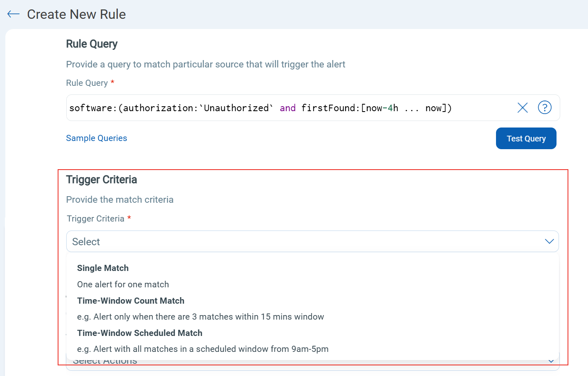Open query help question mark icon
Image resolution: width=588 pixels, height=376 pixels.
pyautogui.click(x=545, y=107)
